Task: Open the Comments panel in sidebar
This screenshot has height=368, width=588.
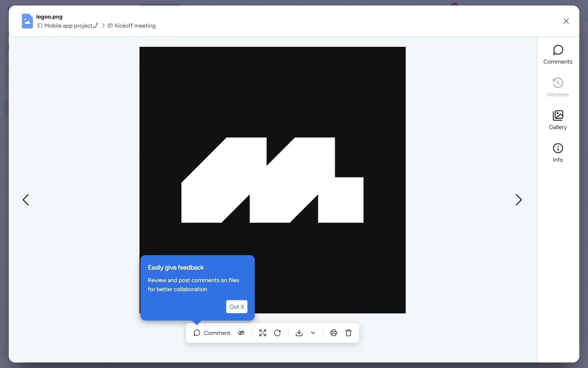Action: [x=558, y=55]
